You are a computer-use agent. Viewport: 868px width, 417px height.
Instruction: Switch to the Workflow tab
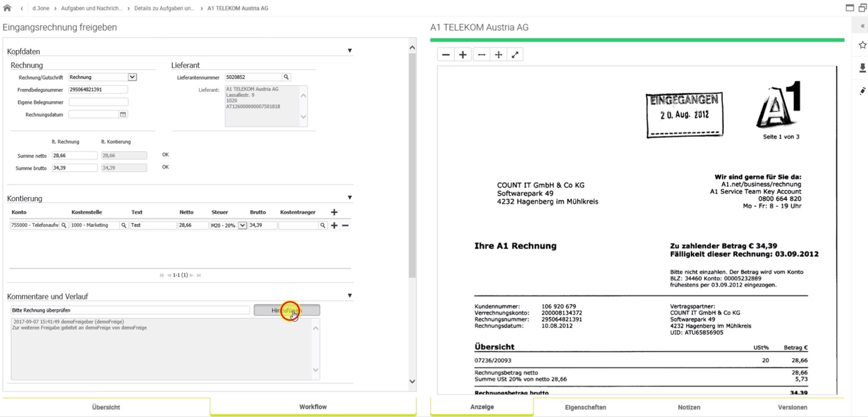coord(313,406)
